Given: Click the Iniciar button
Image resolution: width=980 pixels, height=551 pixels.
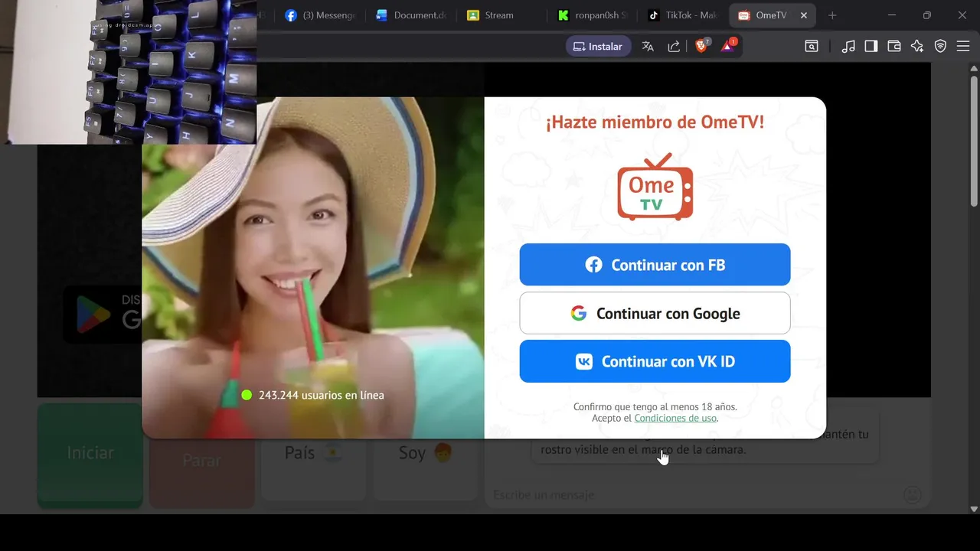Looking at the screenshot, I should point(90,455).
